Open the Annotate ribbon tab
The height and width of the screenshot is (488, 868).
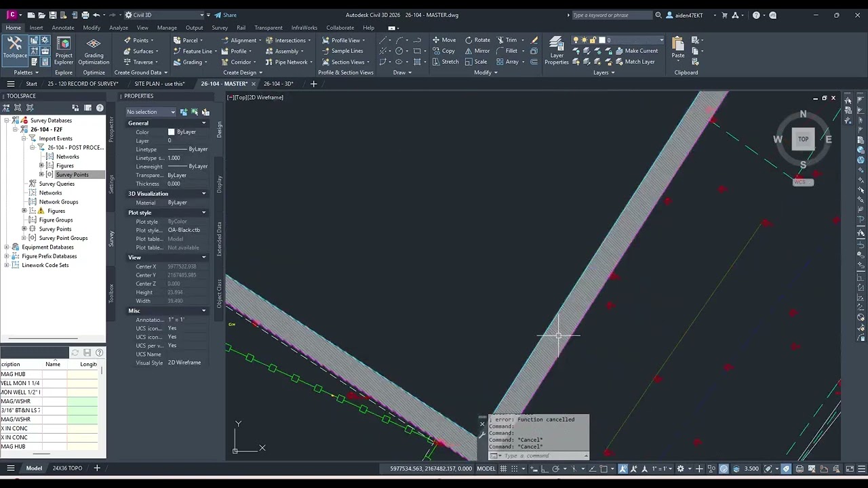click(x=63, y=28)
